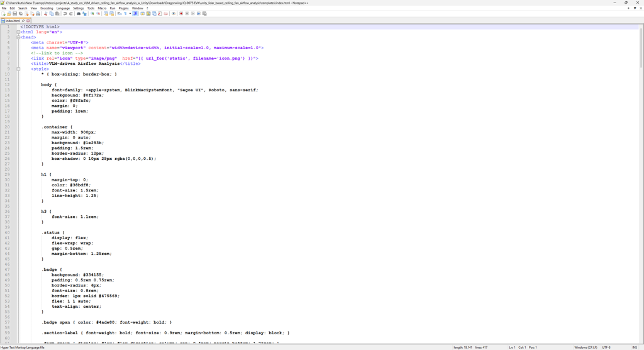This screenshot has width=644, height=350.
Task: Open the User Defined Language icon
Action: (143, 14)
